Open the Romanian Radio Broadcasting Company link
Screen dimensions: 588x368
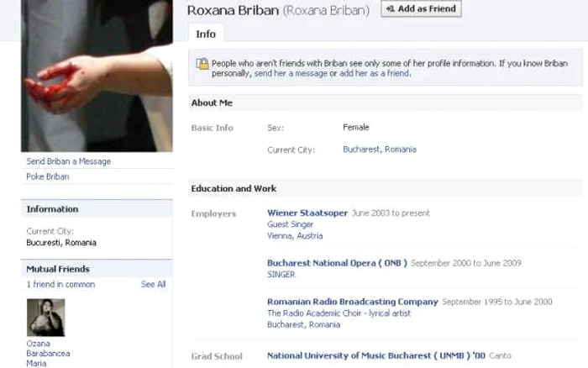[x=353, y=302]
